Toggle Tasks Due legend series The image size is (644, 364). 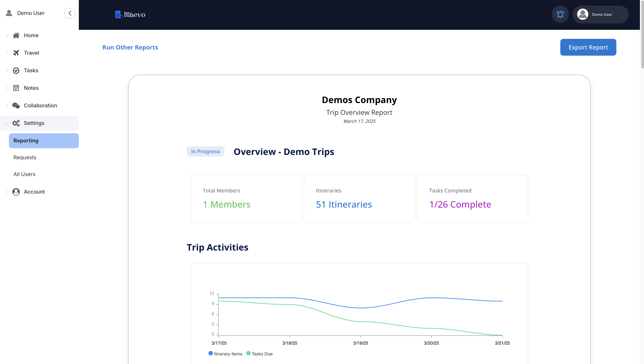259,354
